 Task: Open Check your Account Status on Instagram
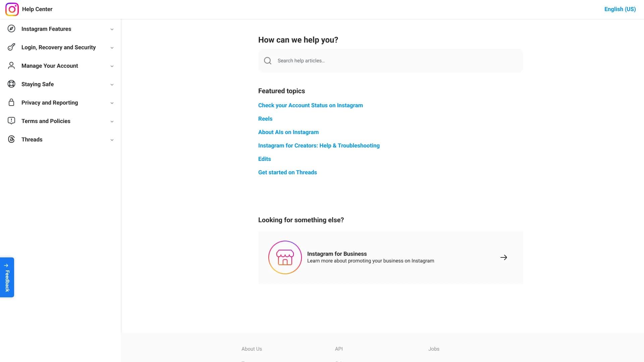point(311,105)
